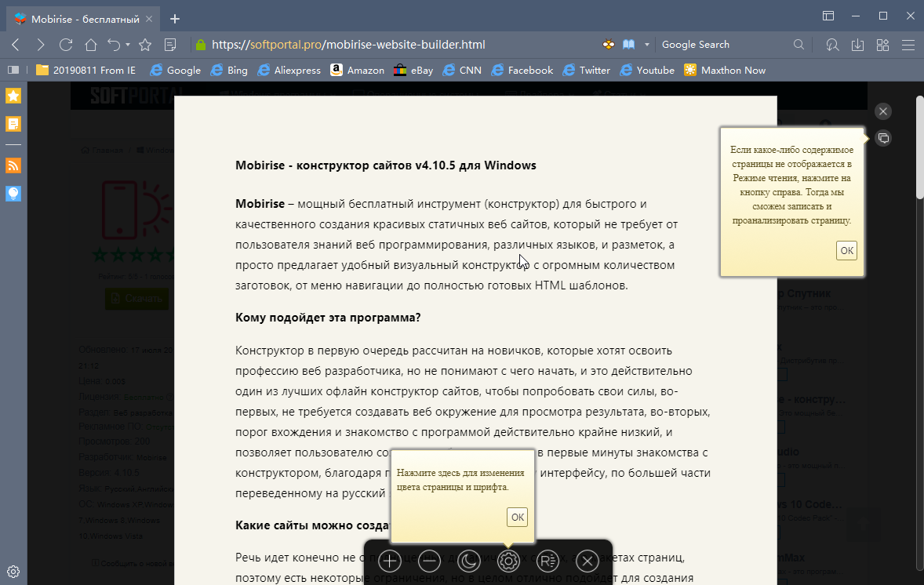Click heading 'Кому подойдет эта программа?'

(x=328, y=318)
